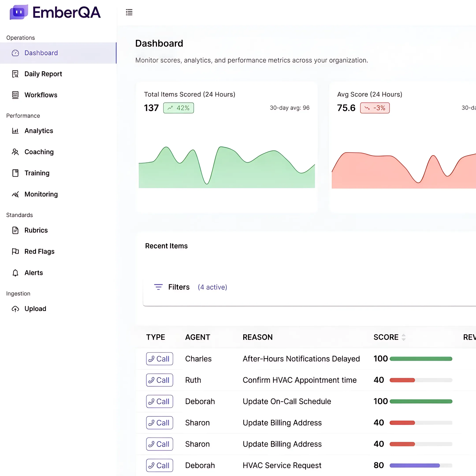Viewport: 476px width, 476px height.
Task: Click Ruth's 40 score progress bar
Action: click(421, 380)
